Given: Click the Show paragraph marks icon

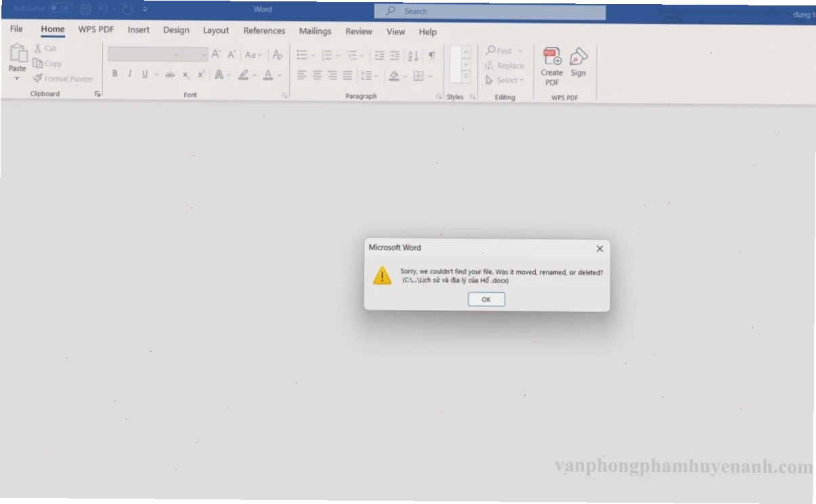Looking at the screenshot, I should tap(431, 55).
